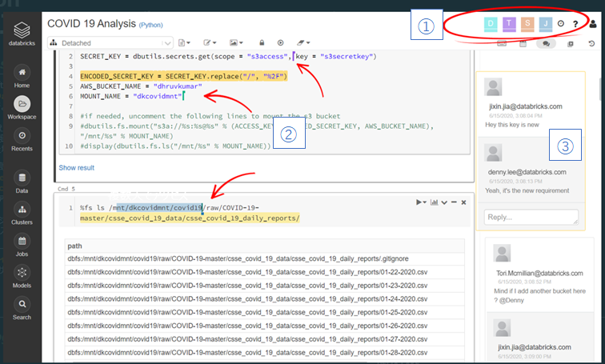This screenshot has height=364, width=605.
Task: Click the .gitignore row in results
Action: (265, 258)
